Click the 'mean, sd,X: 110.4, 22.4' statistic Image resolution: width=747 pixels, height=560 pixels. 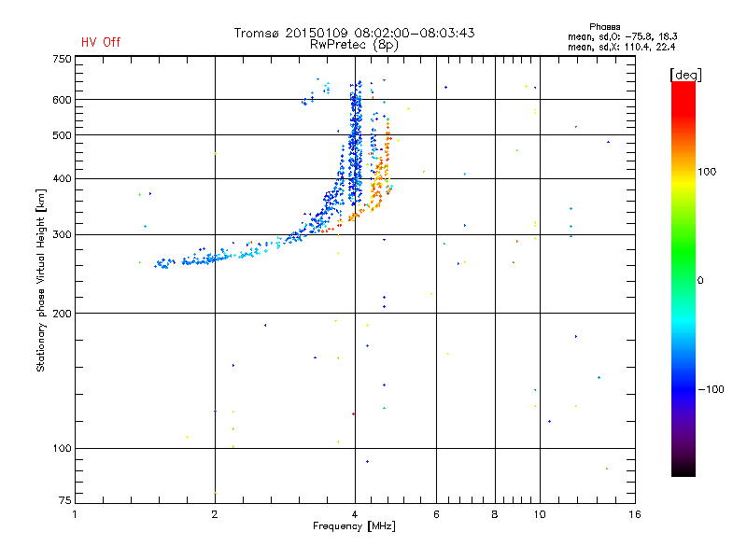[621, 47]
